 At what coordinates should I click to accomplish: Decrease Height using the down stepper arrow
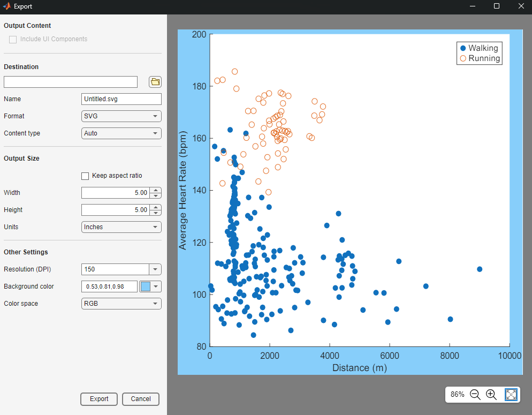tap(155, 213)
